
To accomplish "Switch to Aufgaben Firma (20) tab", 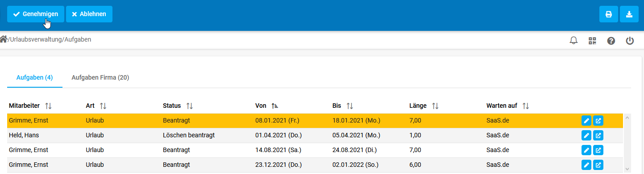I will click(x=100, y=77).
